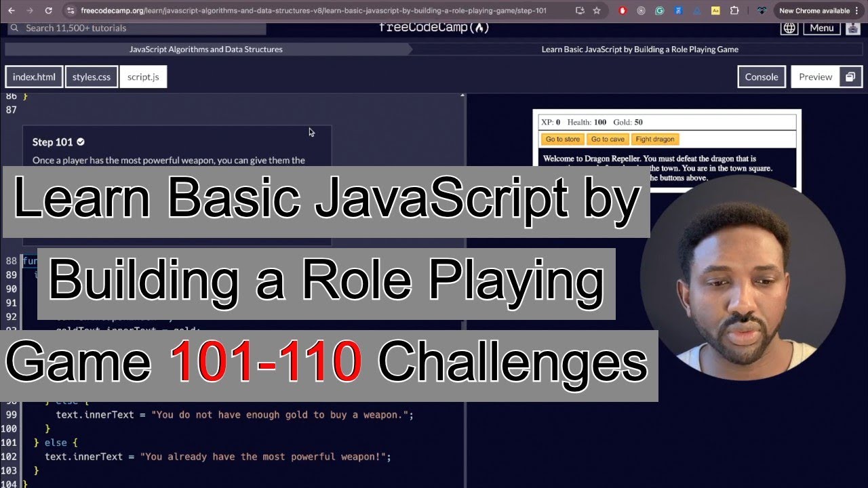This screenshot has width=868, height=488.
Task: Switch to the styles.css tab
Action: tap(92, 77)
